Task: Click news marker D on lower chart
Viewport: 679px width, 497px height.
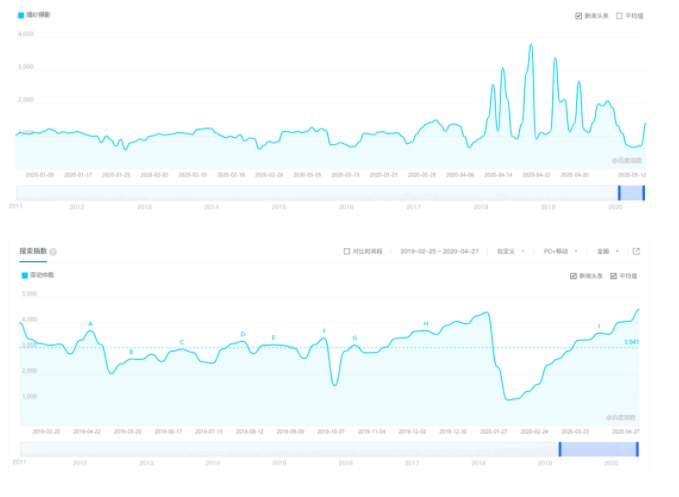Action: tap(243, 334)
